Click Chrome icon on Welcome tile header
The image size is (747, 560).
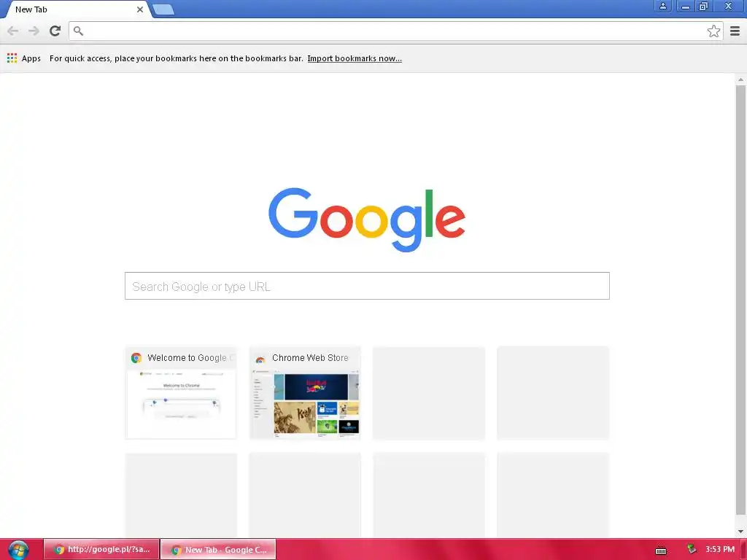(136, 358)
